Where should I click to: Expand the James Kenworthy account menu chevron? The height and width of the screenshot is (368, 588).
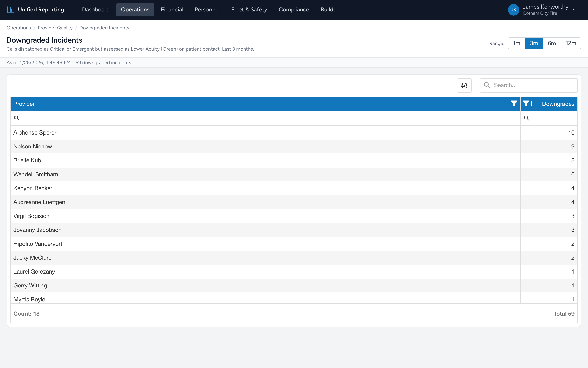point(574,10)
